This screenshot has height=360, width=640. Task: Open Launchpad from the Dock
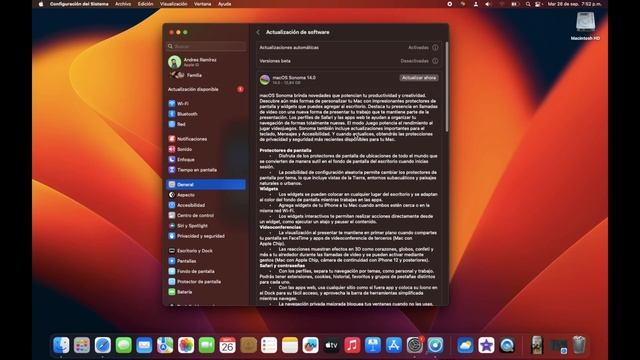click(x=82, y=345)
